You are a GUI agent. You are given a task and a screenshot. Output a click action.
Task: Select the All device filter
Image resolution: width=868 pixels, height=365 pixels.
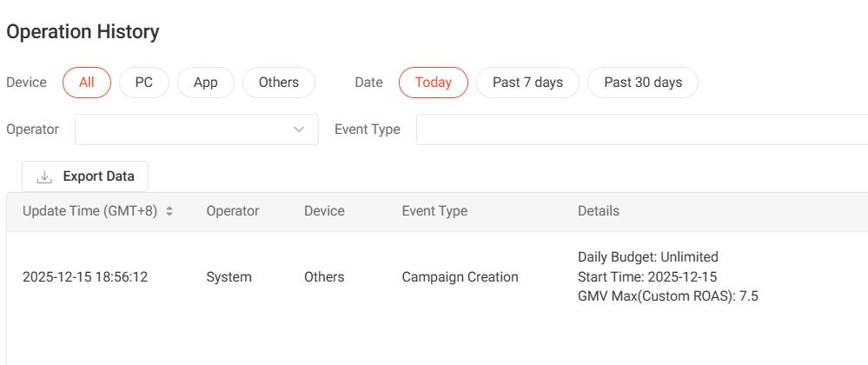click(87, 83)
